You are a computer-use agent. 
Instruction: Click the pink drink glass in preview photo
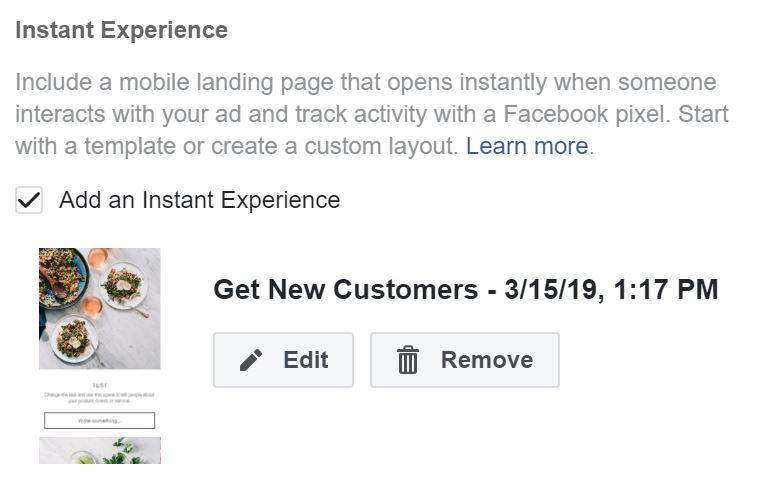tap(97, 259)
